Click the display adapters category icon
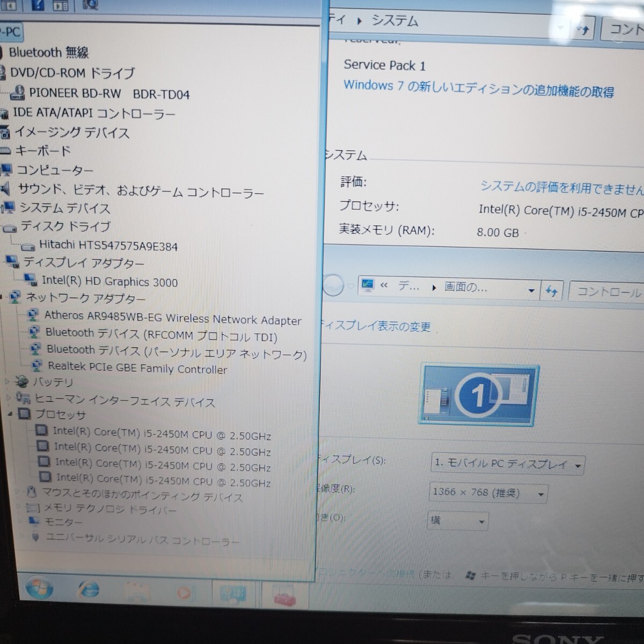The width and height of the screenshot is (644, 644). click(x=12, y=261)
